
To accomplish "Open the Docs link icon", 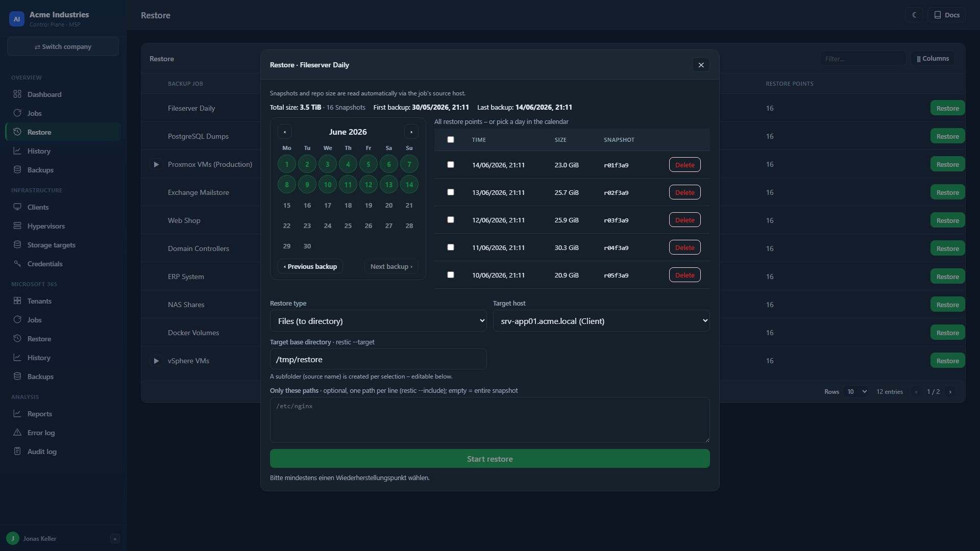I will coord(937,15).
